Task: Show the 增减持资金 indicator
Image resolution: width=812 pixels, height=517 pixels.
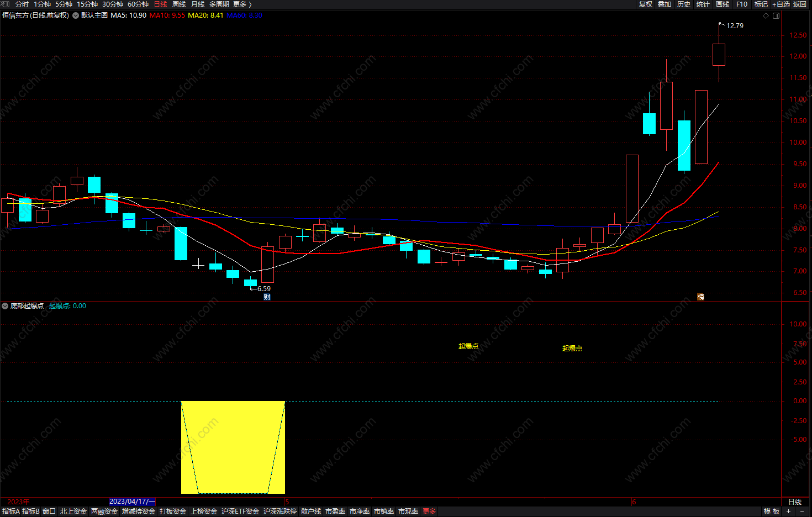Action: pos(139,511)
